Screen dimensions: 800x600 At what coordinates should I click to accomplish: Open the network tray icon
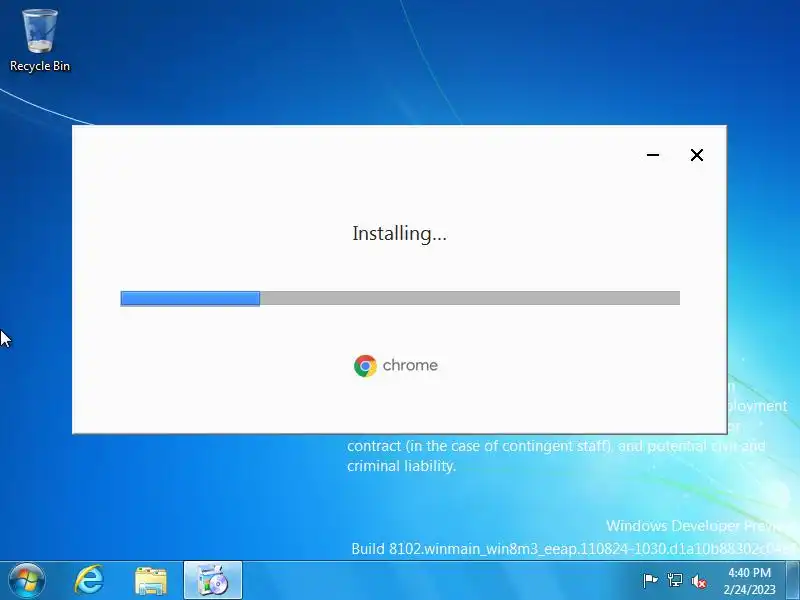(674, 581)
